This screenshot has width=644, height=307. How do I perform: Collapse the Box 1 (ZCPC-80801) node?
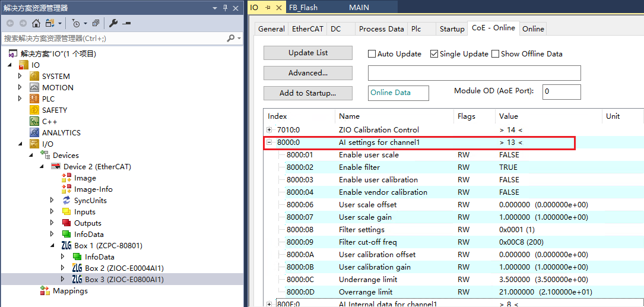click(x=52, y=246)
